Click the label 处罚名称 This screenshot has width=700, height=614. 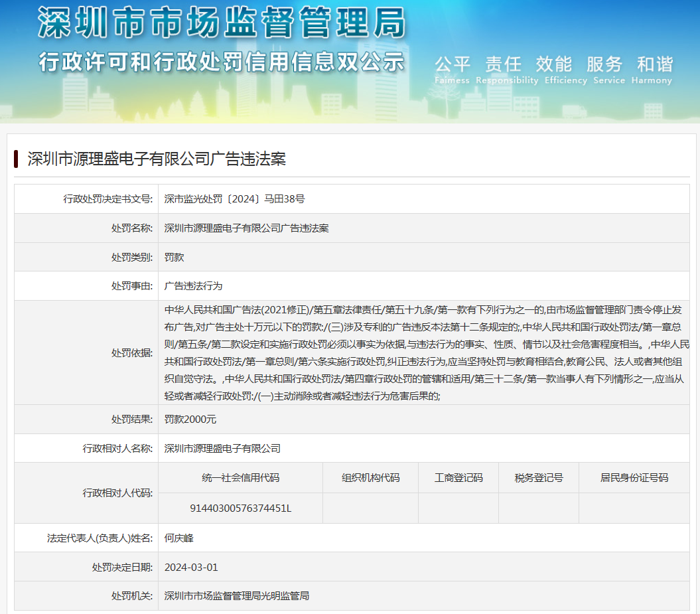[131, 228]
